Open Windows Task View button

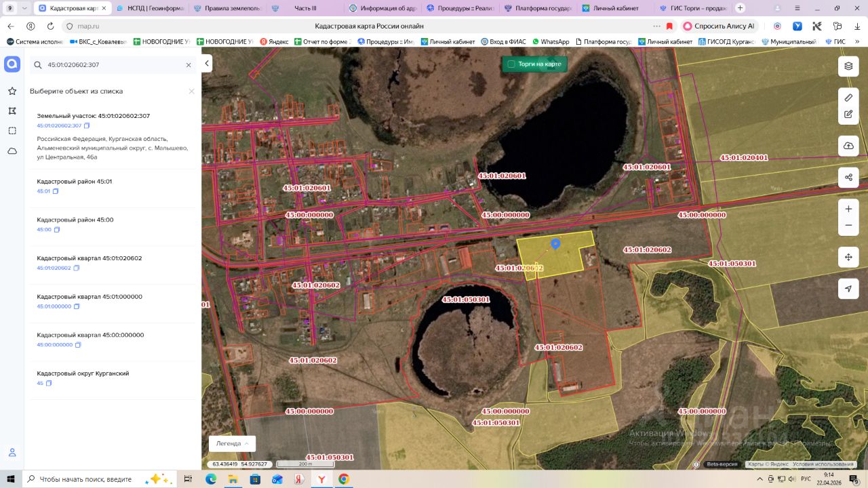pyautogui.click(x=189, y=479)
